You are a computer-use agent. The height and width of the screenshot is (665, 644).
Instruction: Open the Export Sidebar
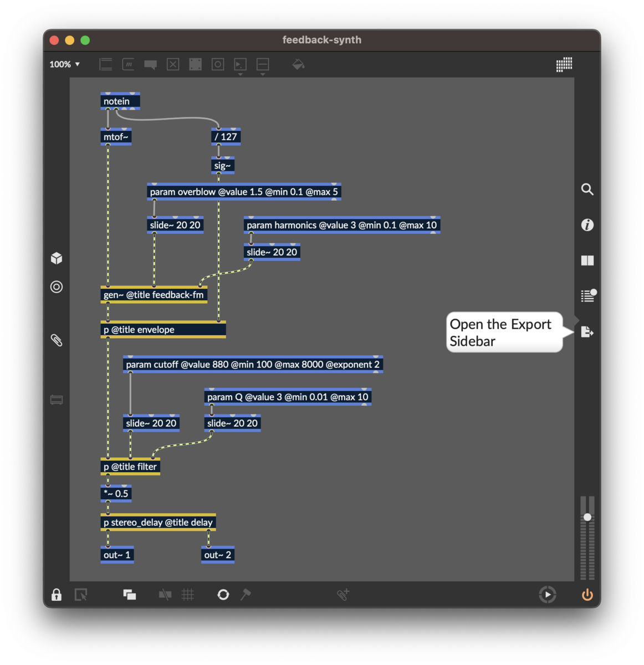click(x=587, y=332)
